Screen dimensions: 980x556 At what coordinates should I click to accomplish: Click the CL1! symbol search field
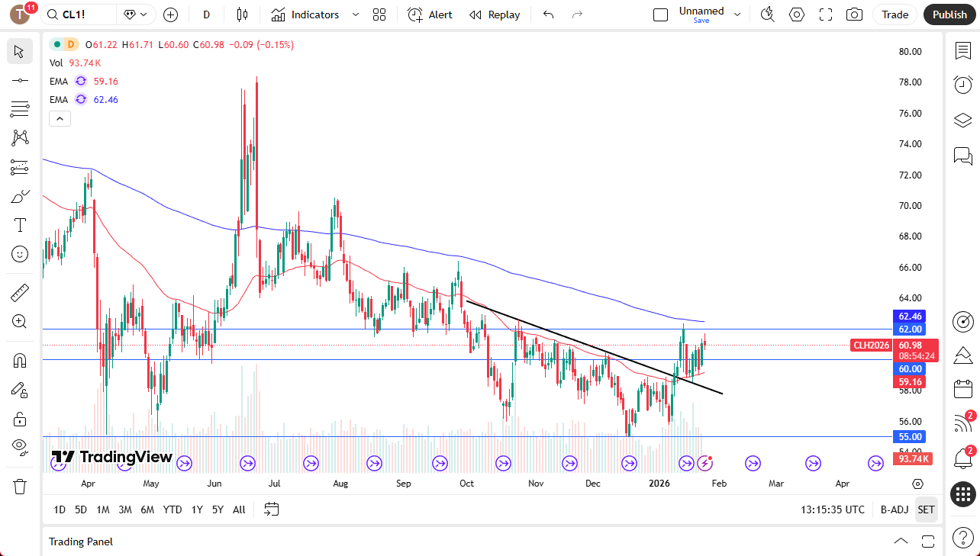click(79, 14)
